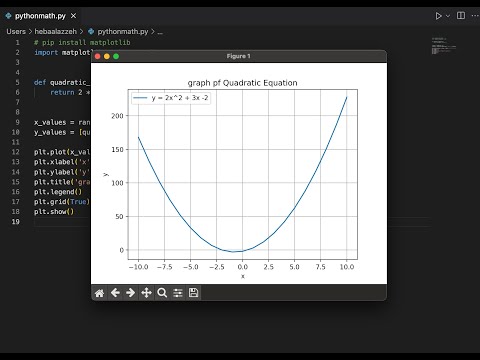The height and width of the screenshot is (360, 480).
Task: Click line number 19 in the gutter
Action: (16, 222)
